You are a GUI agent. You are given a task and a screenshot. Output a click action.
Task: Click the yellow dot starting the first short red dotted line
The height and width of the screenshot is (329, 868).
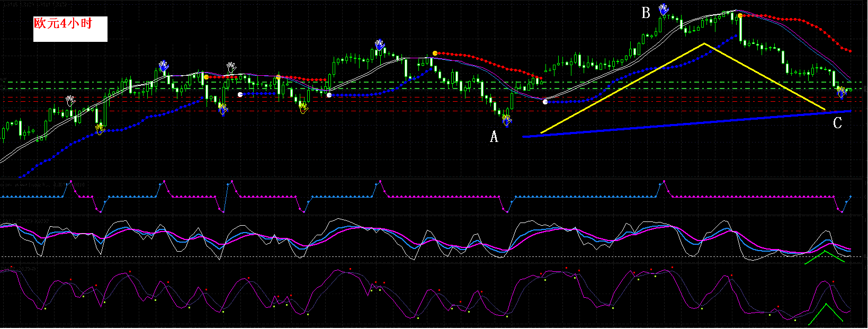206,77
